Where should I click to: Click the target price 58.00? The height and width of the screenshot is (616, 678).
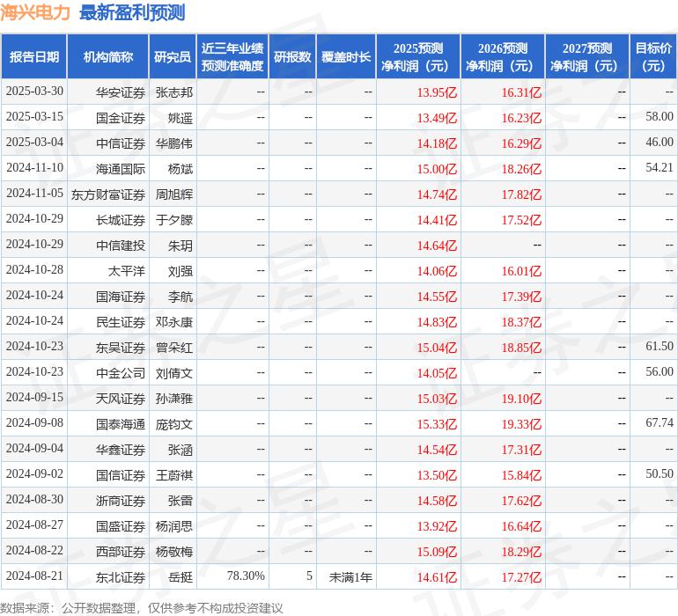(x=660, y=116)
